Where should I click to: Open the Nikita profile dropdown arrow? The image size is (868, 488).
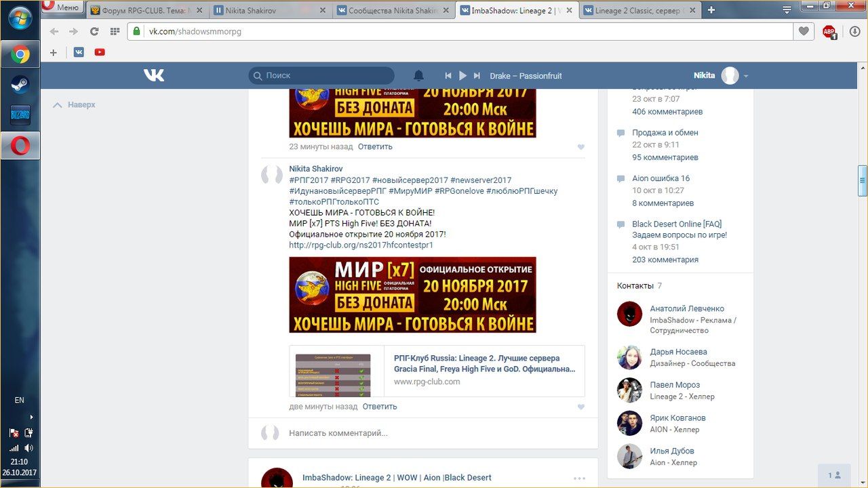pyautogui.click(x=746, y=76)
